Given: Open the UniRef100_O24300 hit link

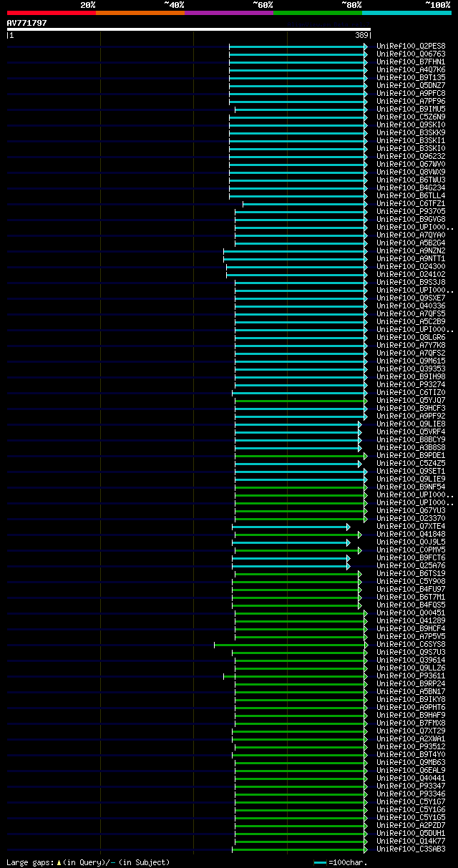Looking at the screenshot, I should point(411,267).
